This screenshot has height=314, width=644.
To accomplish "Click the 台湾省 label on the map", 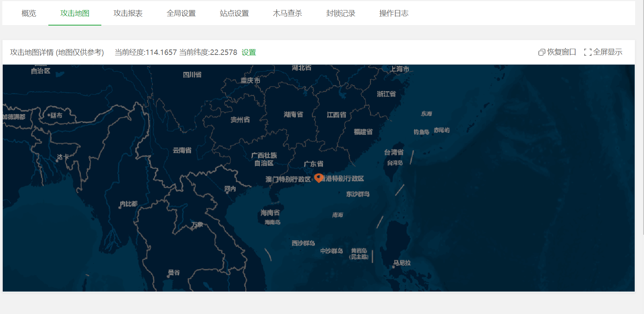I will pyautogui.click(x=393, y=152).
